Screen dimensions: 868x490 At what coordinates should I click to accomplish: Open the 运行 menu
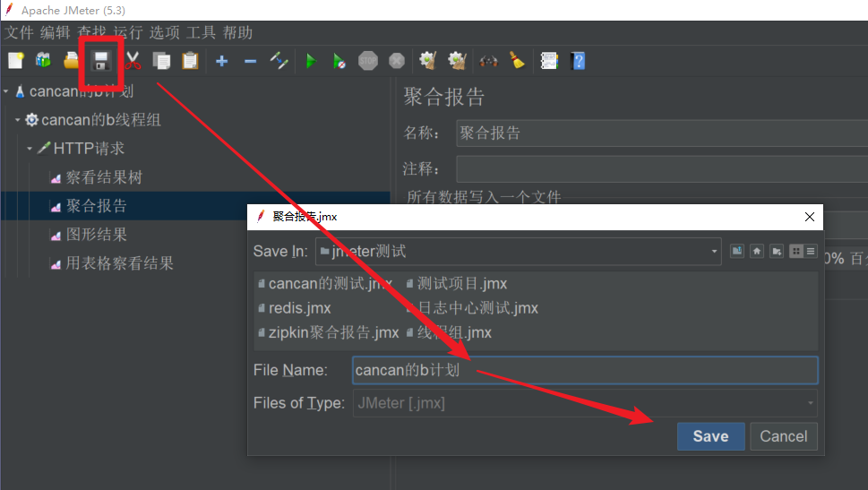(x=128, y=32)
